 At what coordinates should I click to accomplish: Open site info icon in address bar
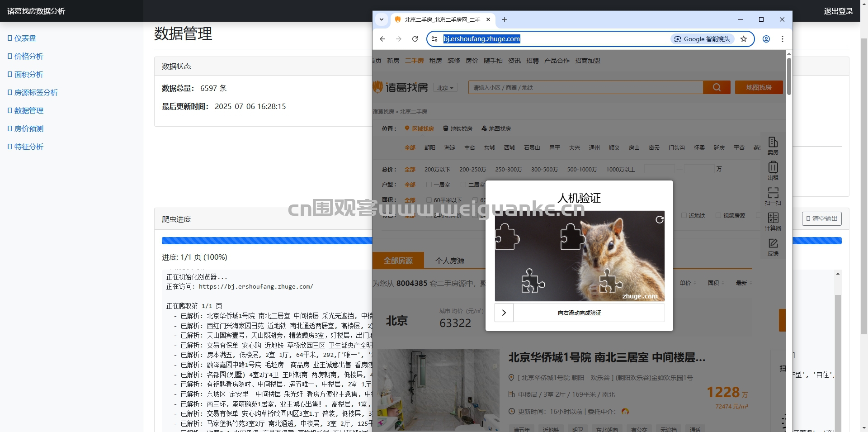point(434,39)
